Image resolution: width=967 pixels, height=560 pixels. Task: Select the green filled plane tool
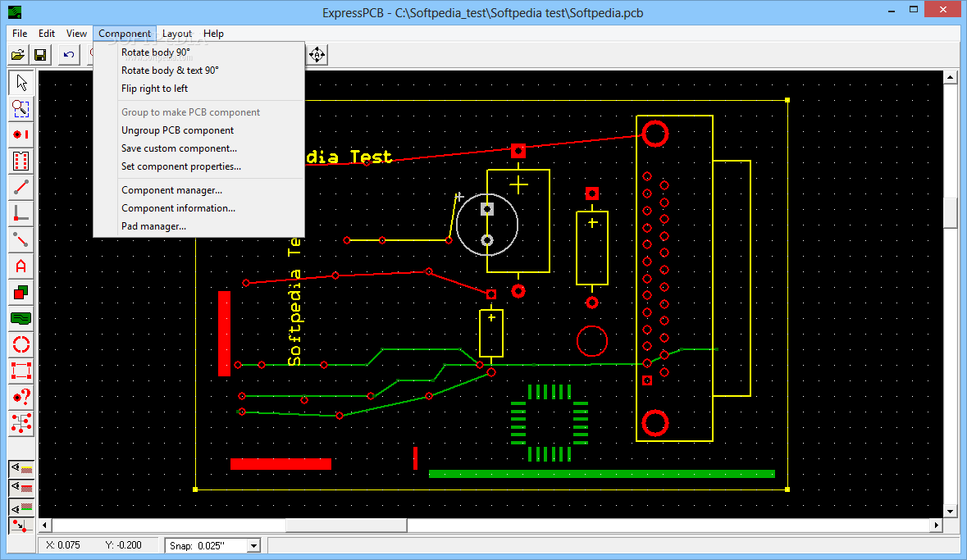(x=21, y=318)
